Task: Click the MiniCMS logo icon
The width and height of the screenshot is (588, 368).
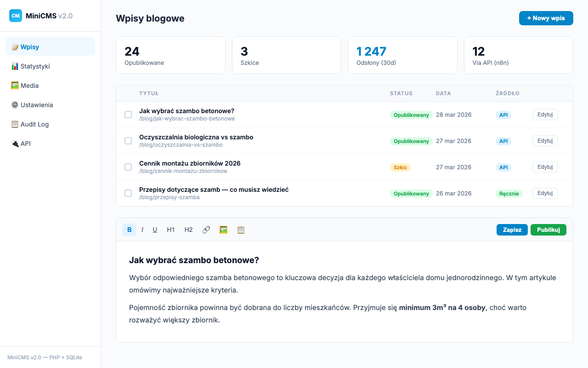Action: click(x=16, y=16)
